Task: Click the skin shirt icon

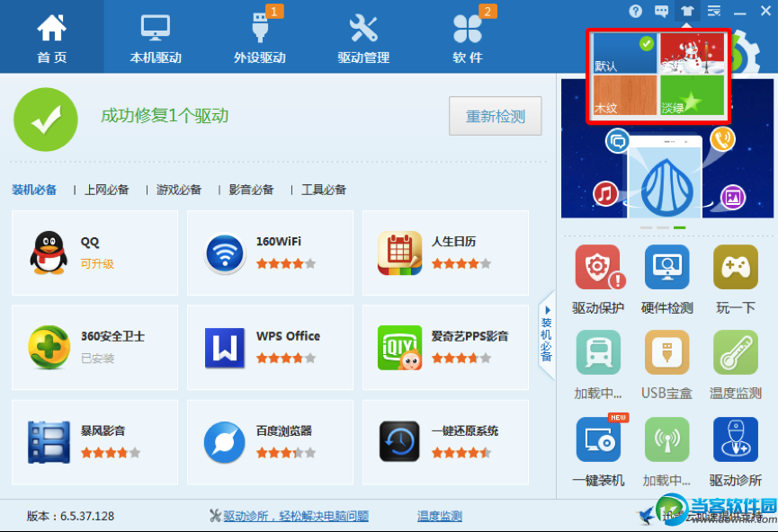Action: click(x=687, y=11)
